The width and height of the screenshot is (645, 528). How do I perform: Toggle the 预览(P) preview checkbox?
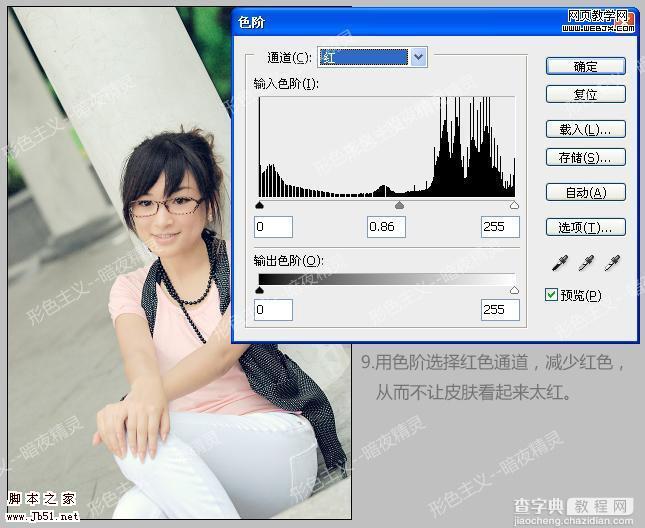pyautogui.click(x=551, y=295)
